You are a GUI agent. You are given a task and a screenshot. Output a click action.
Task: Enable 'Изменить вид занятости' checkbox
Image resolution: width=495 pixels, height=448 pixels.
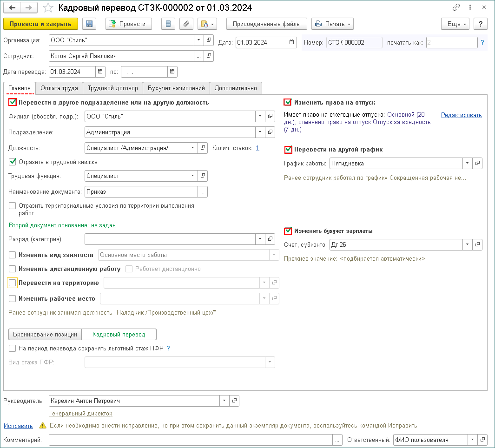pos(12,255)
